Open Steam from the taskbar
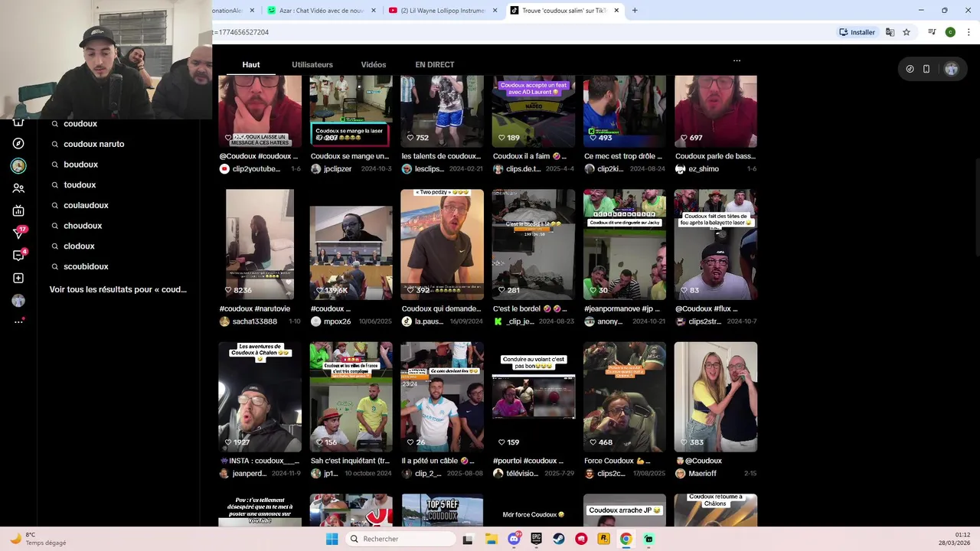Image resolution: width=980 pixels, height=551 pixels. pos(559,539)
